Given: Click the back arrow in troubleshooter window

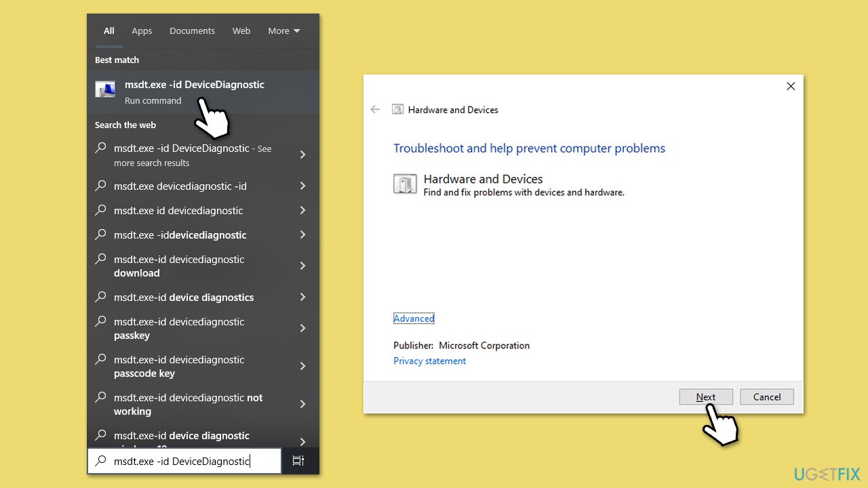Looking at the screenshot, I should coord(375,109).
